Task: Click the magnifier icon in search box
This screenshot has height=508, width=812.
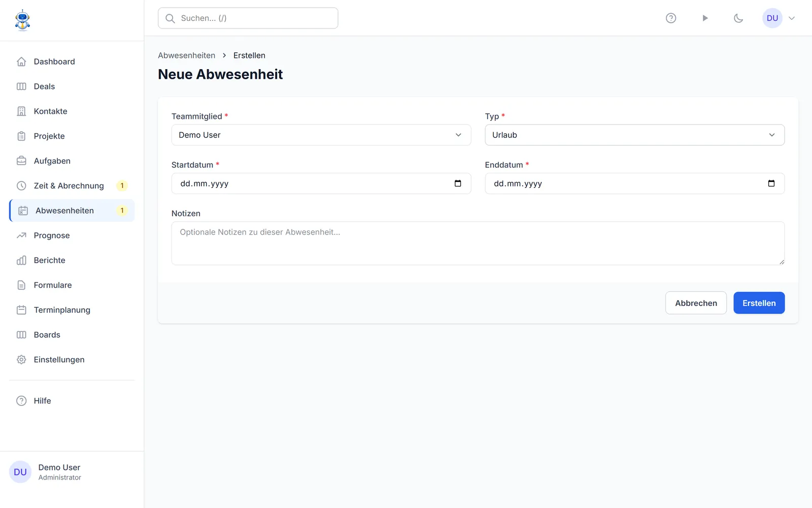Action: click(171, 18)
